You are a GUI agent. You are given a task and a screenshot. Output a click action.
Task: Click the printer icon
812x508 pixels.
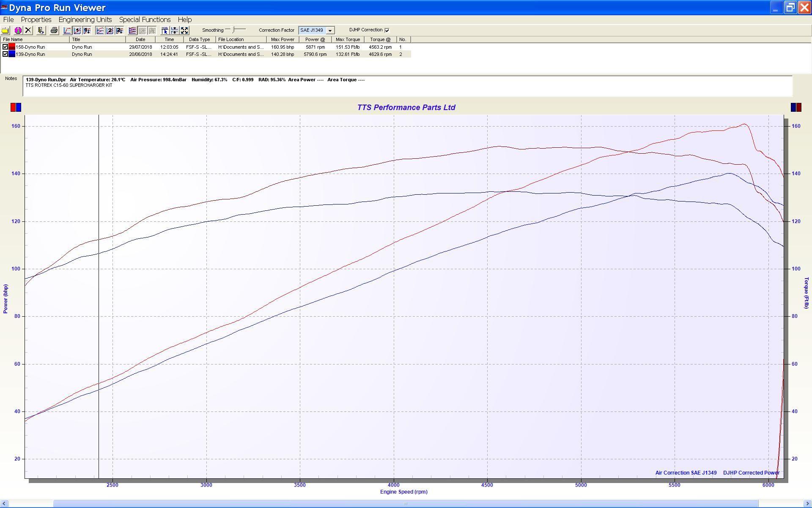coord(54,30)
